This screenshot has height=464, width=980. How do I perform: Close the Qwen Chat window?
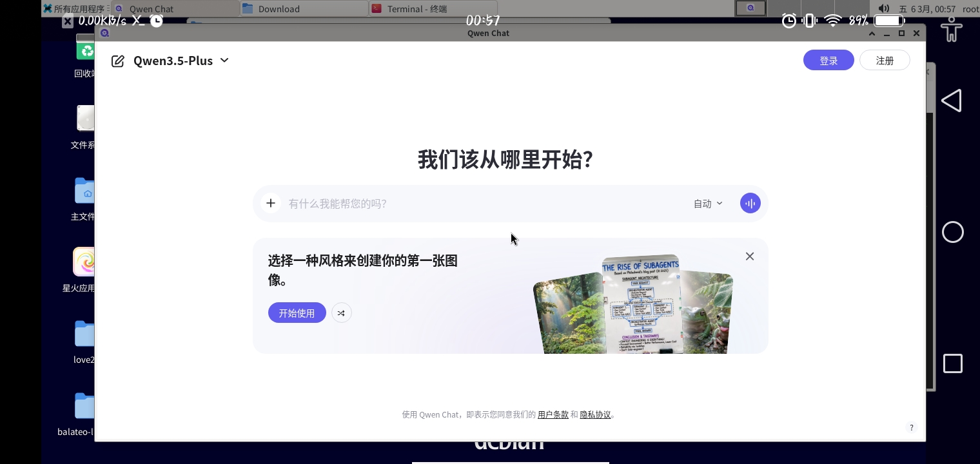[x=916, y=34]
